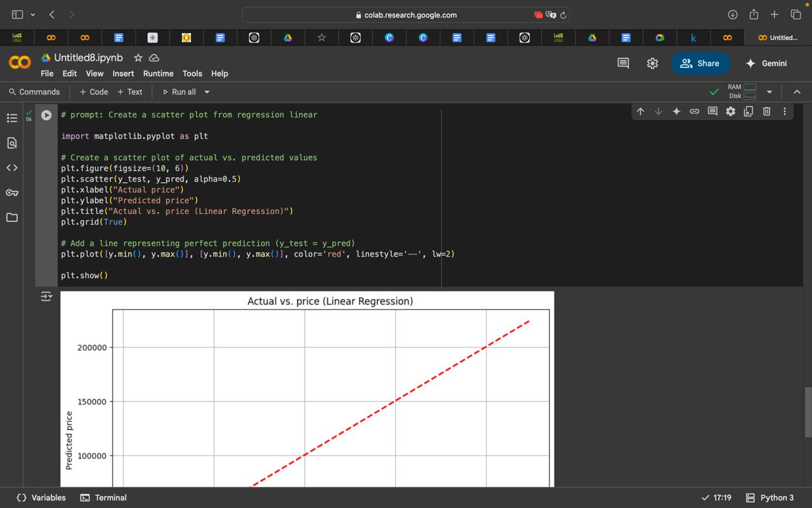Switch to the browser tab with k icon
Viewport: 812px width, 508px height.
tap(693, 38)
